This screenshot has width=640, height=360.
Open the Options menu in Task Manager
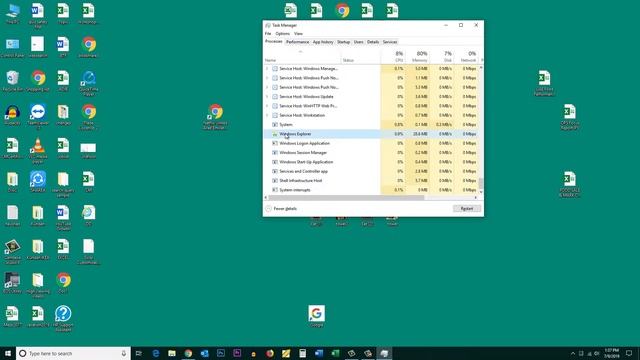click(282, 33)
